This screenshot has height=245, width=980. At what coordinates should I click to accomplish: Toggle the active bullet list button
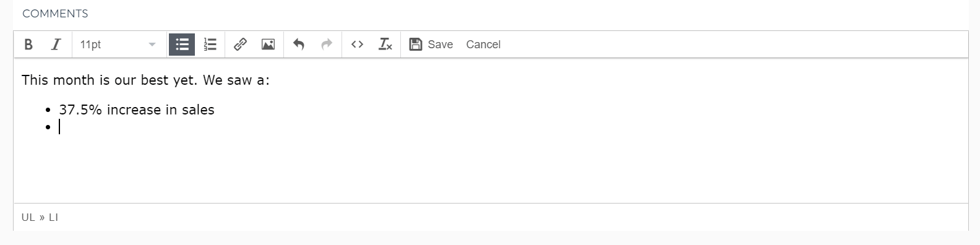pos(182,45)
